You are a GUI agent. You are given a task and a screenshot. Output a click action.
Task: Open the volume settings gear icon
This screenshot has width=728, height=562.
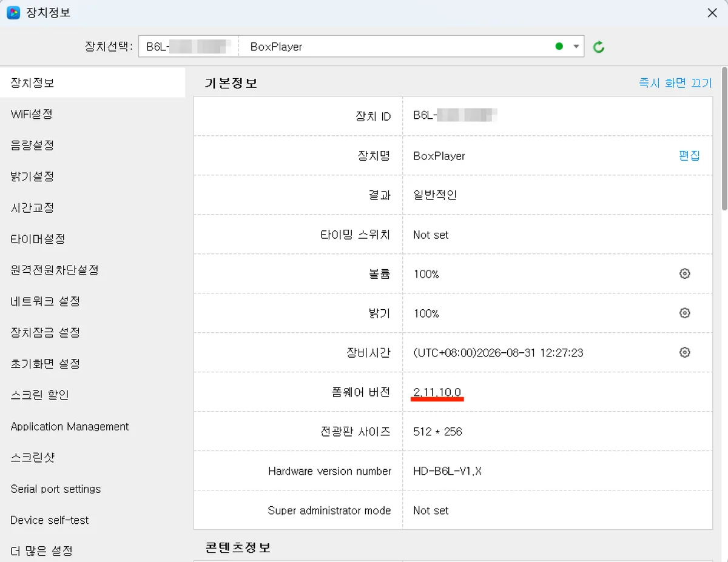685,274
